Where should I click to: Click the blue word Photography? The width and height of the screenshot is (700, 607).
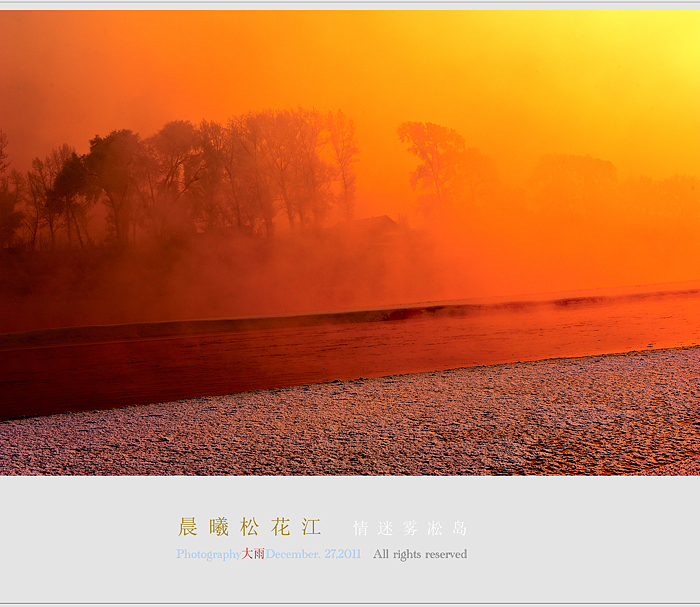(x=208, y=554)
